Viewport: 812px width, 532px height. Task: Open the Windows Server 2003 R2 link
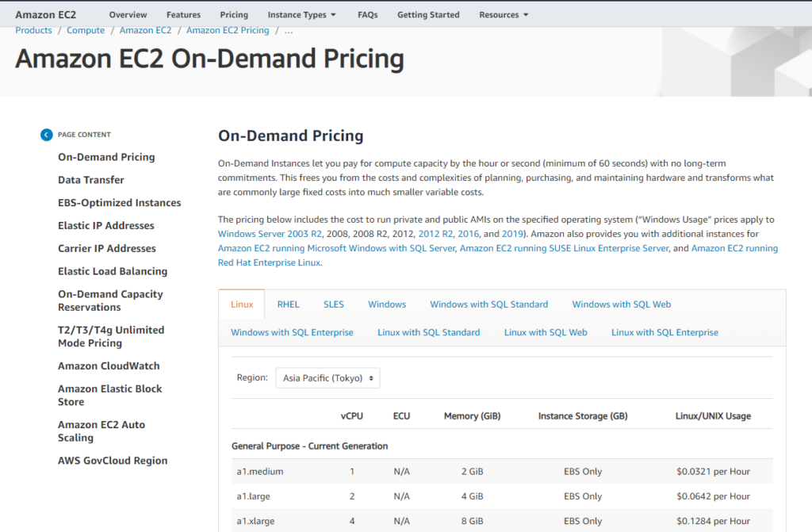click(x=270, y=234)
